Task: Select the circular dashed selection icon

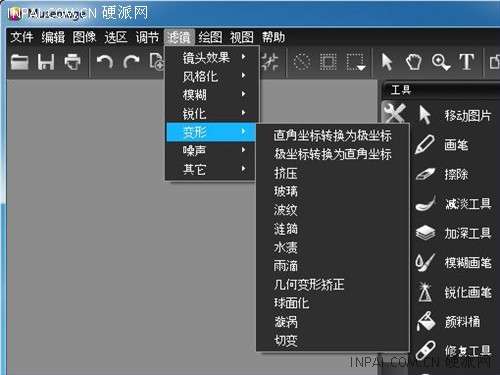Action: coord(302,62)
